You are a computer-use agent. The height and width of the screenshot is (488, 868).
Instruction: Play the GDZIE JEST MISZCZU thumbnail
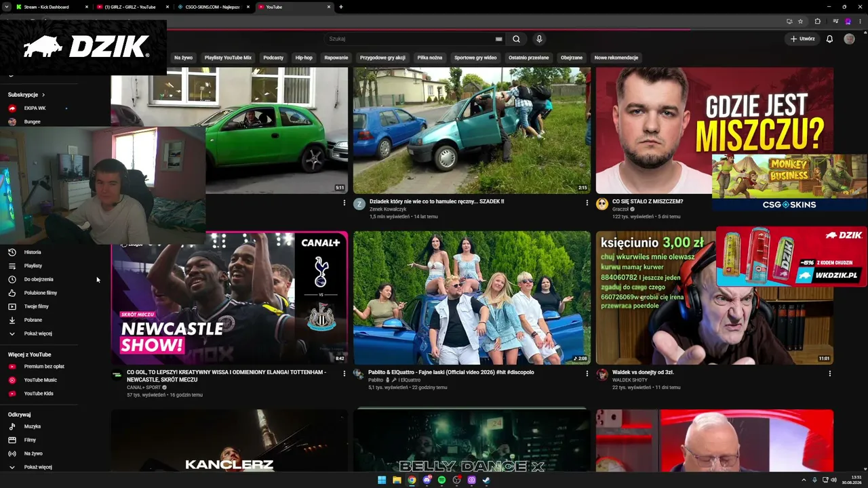coord(715,130)
